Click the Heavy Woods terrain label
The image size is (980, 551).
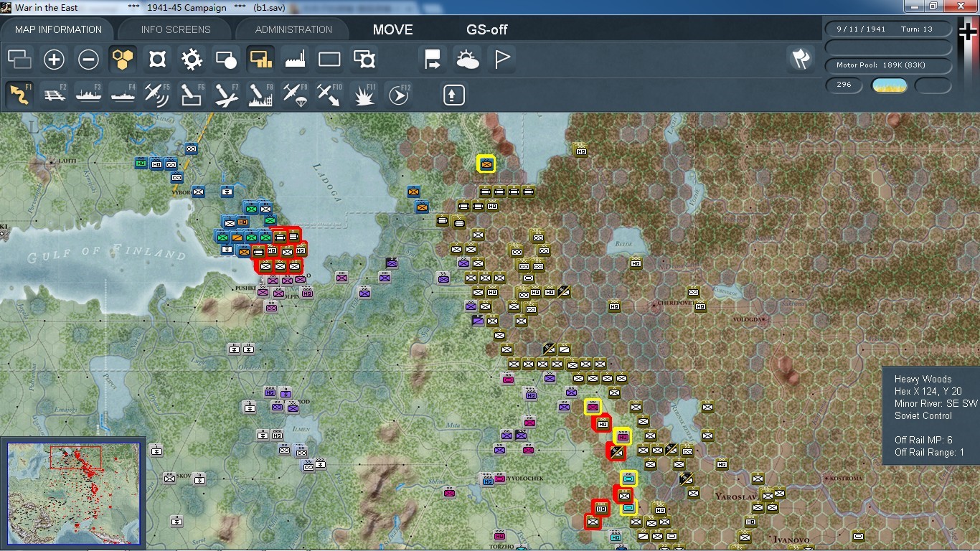(923, 379)
